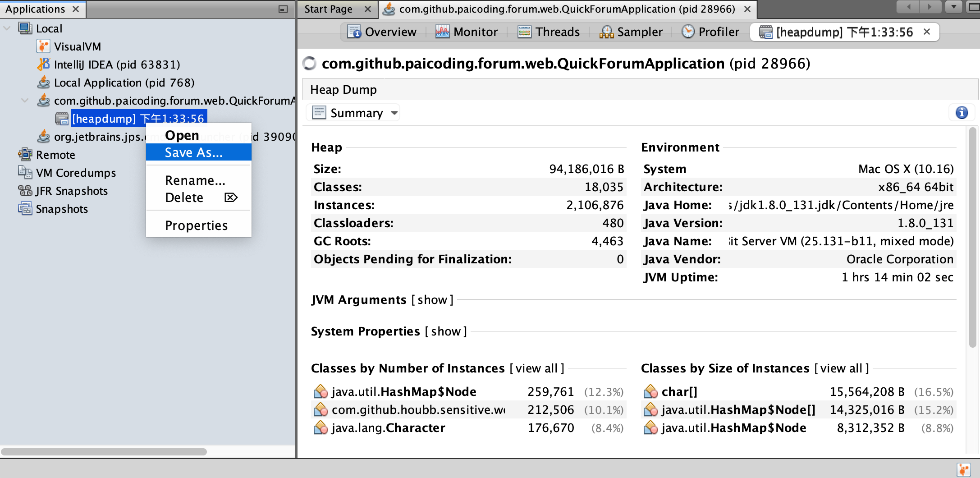
Task: Click the VisualVM application icon in tree
Action: pyautogui.click(x=43, y=46)
